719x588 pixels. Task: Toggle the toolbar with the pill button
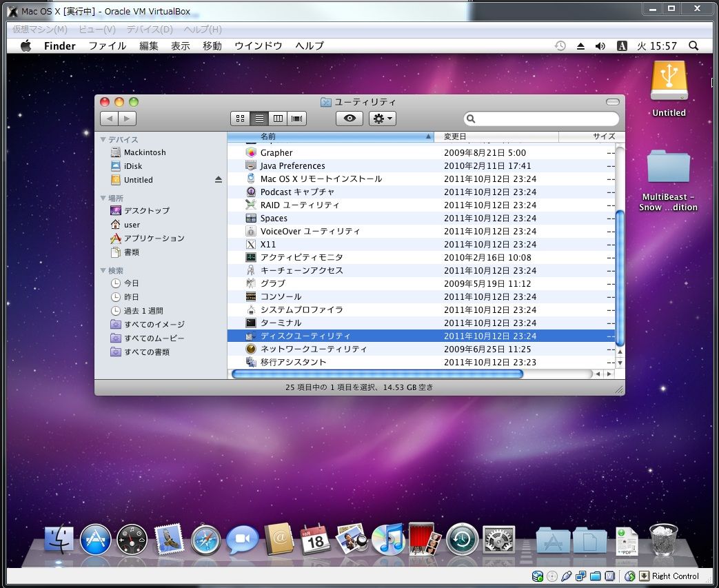(613, 102)
